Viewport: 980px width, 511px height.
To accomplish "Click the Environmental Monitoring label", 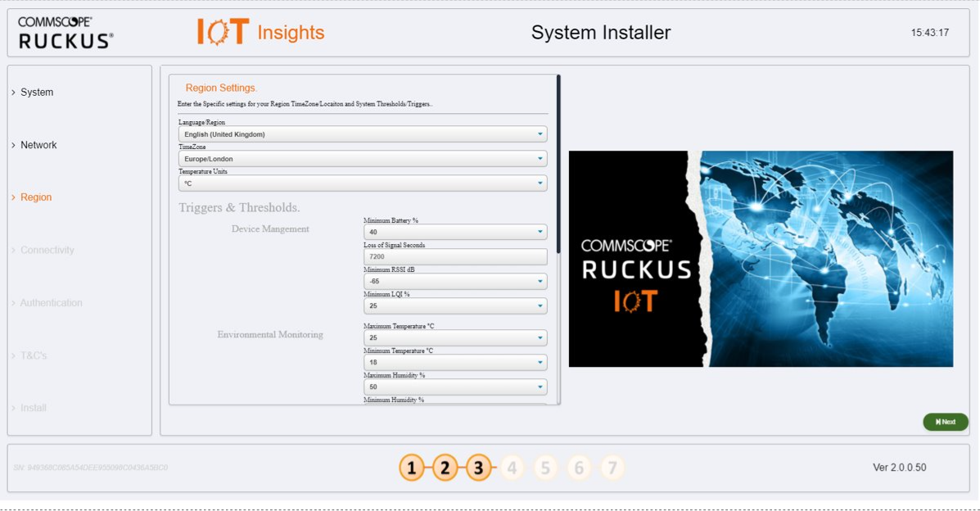I will click(x=270, y=335).
